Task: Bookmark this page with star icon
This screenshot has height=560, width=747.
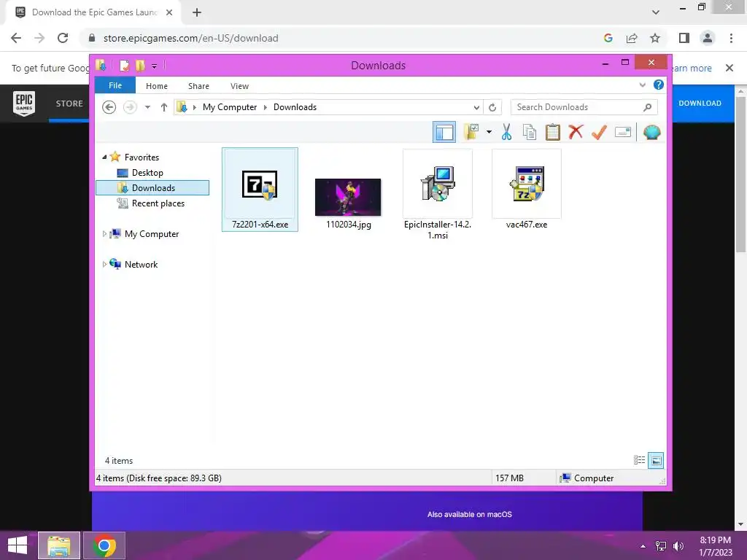Action: coord(655,38)
